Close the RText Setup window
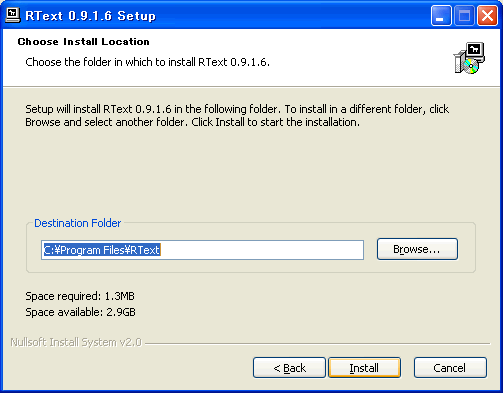 point(487,15)
